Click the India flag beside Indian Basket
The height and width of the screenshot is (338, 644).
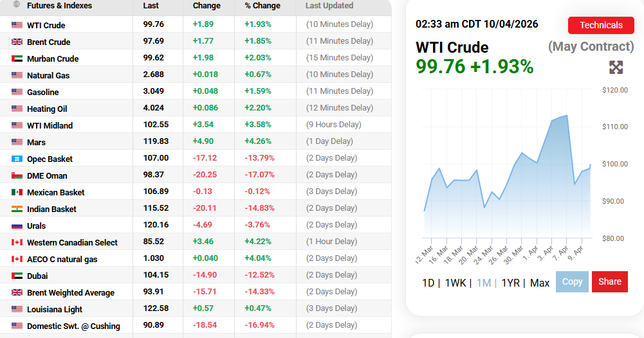(17, 209)
